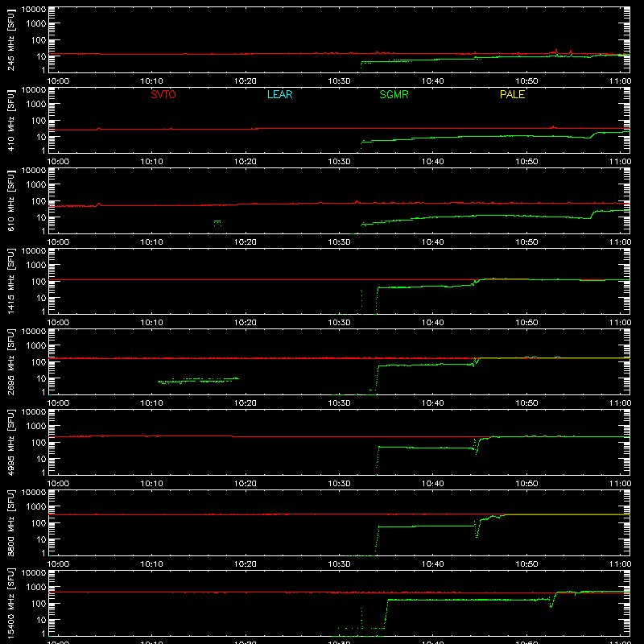644x644 pixels.
Task: Click the 10:40 tick label under 410 MHz plot
Action: coord(433,162)
